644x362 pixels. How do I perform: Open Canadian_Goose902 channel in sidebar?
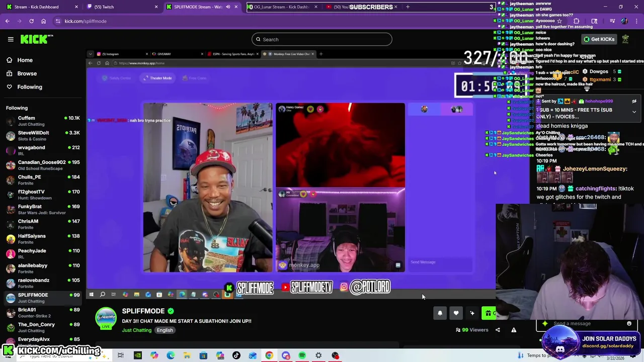pos(42,165)
